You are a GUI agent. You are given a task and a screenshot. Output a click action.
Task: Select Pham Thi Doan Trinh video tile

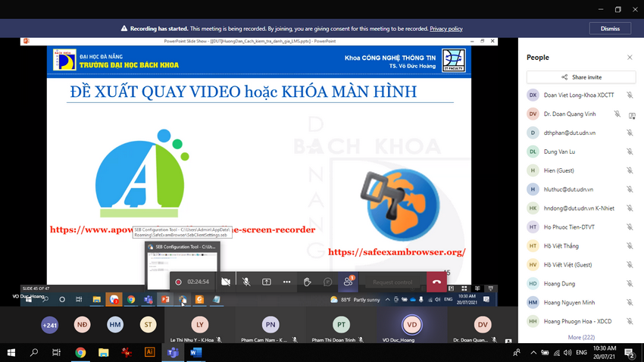(x=341, y=325)
